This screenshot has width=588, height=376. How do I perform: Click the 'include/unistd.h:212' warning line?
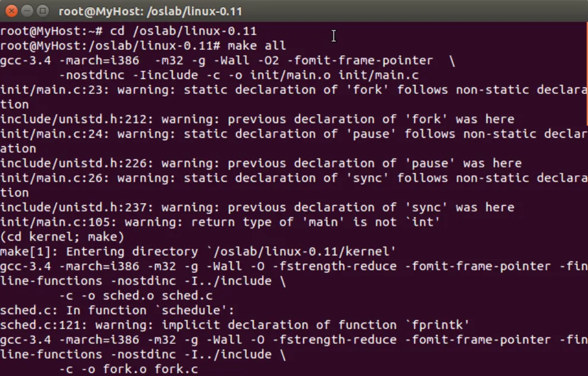[257, 119]
